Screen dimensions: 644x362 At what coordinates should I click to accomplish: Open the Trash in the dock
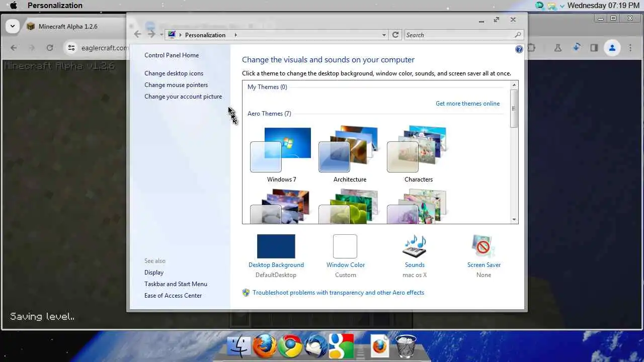coord(406,346)
